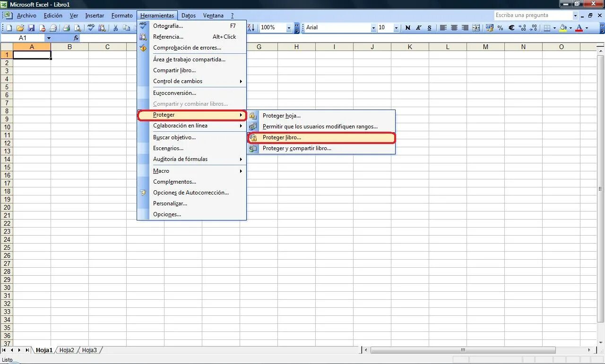
Task: Open Euroconversión... menu item
Action: coord(191,93)
